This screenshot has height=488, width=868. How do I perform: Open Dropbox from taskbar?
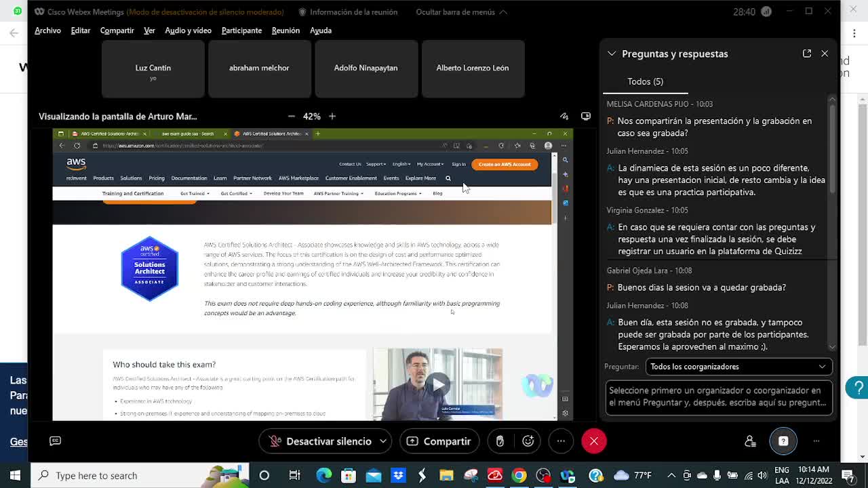click(x=398, y=475)
